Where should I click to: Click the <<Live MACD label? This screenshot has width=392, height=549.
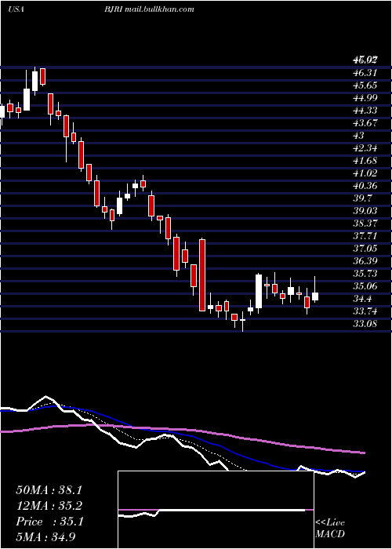[x=330, y=529]
